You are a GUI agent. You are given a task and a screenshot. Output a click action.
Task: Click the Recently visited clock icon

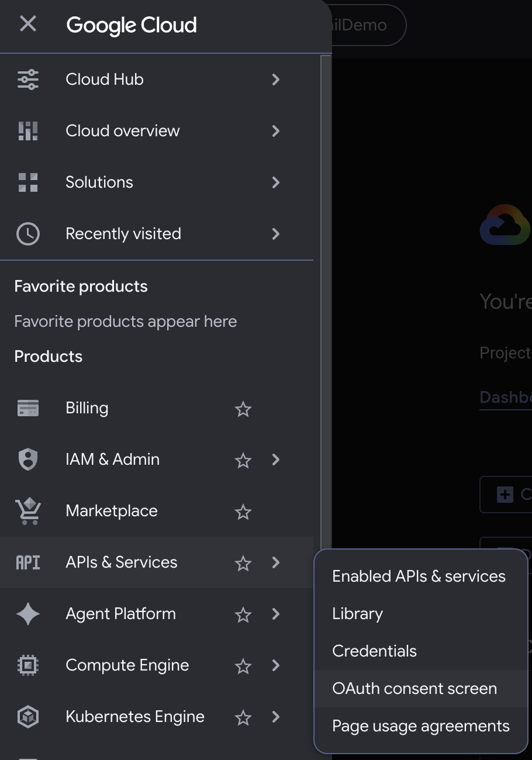pyautogui.click(x=28, y=234)
